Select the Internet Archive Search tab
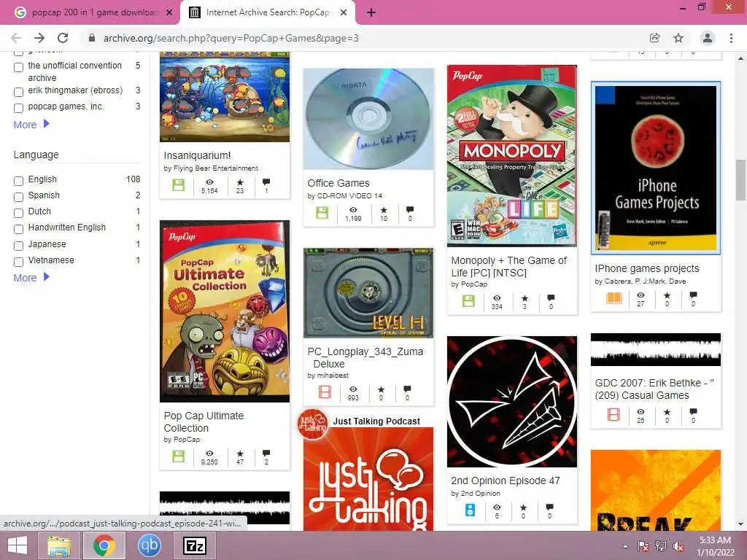 tap(267, 12)
